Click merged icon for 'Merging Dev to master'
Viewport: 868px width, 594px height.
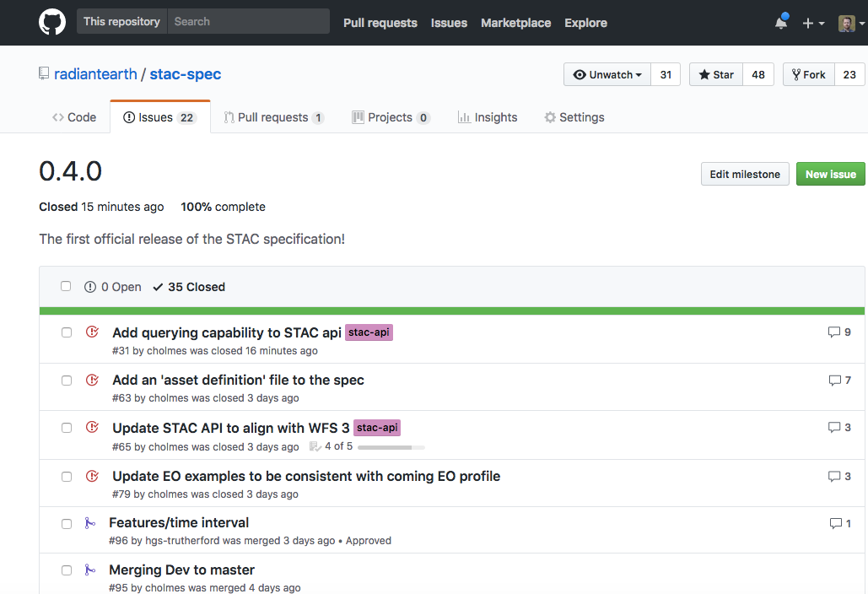pos(89,570)
